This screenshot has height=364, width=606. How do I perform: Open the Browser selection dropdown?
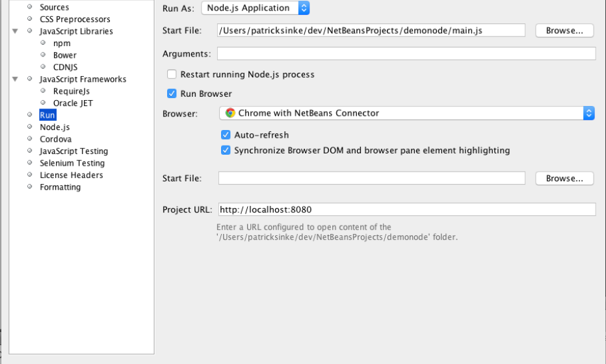(406, 113)
